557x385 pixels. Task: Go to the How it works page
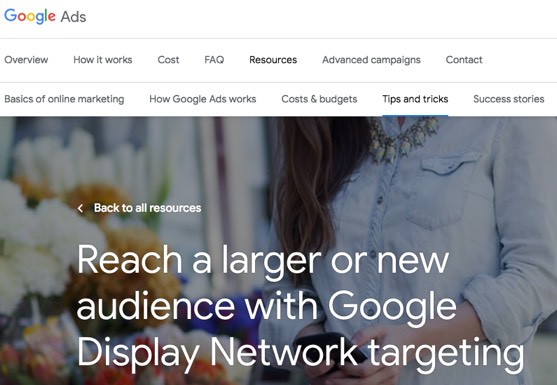[x=103, y=60]
